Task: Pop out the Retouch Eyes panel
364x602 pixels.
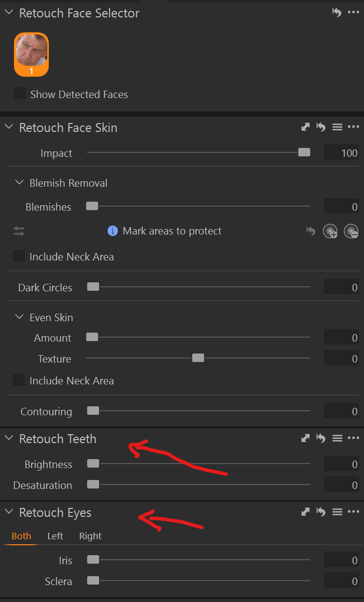Action: (x=306, y=512)
